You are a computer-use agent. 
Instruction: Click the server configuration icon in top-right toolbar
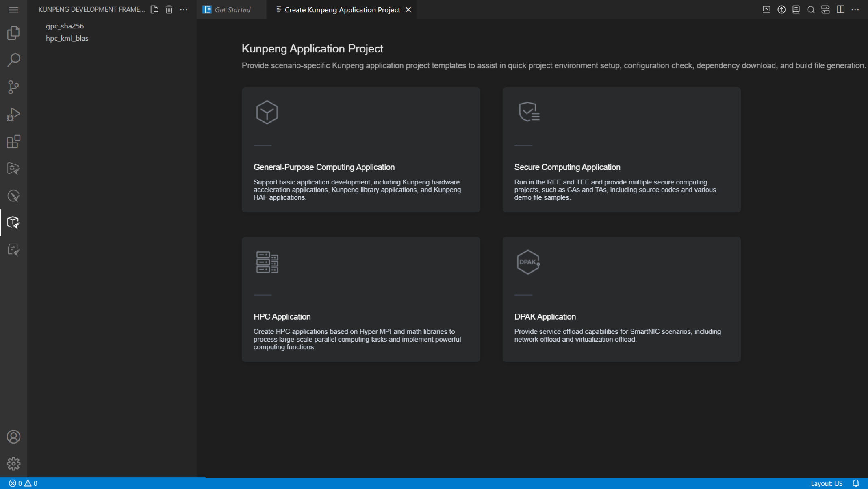coord(825,10)
